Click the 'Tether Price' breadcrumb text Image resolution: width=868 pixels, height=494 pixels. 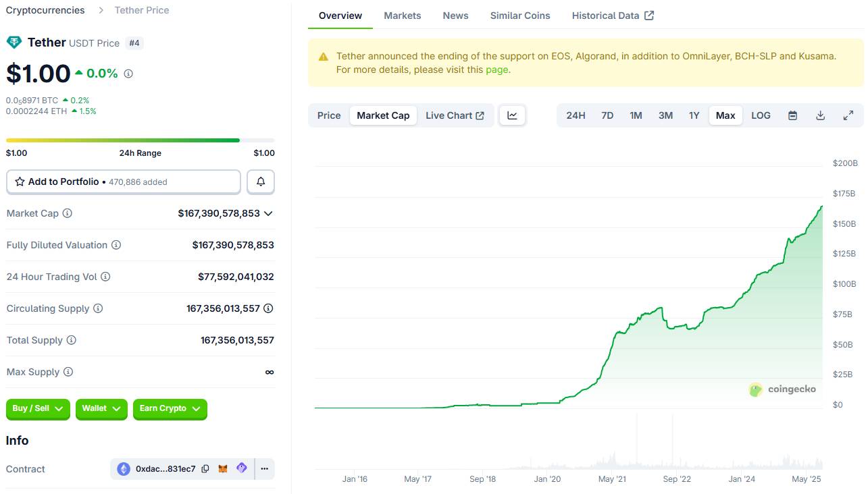[x=142, y=10]
